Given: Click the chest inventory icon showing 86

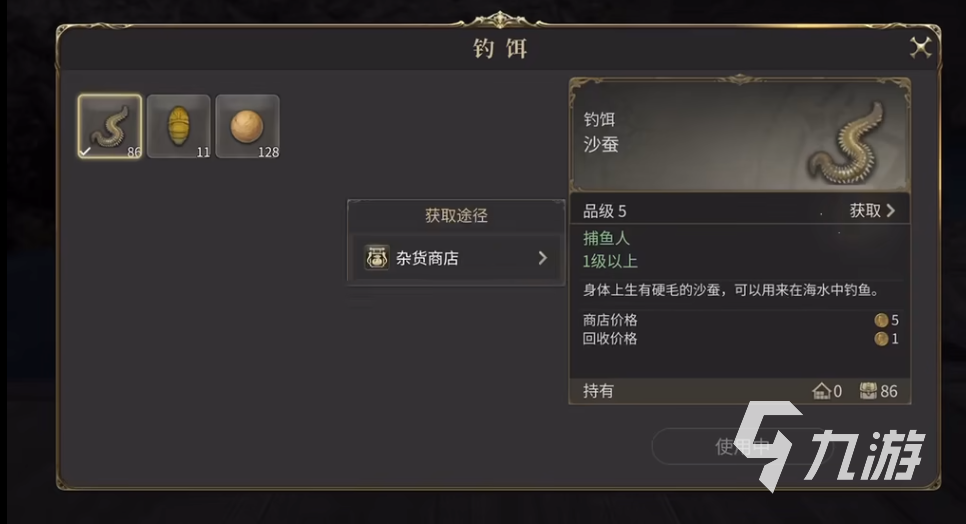Looking at the screenshot, I should 868,391.
